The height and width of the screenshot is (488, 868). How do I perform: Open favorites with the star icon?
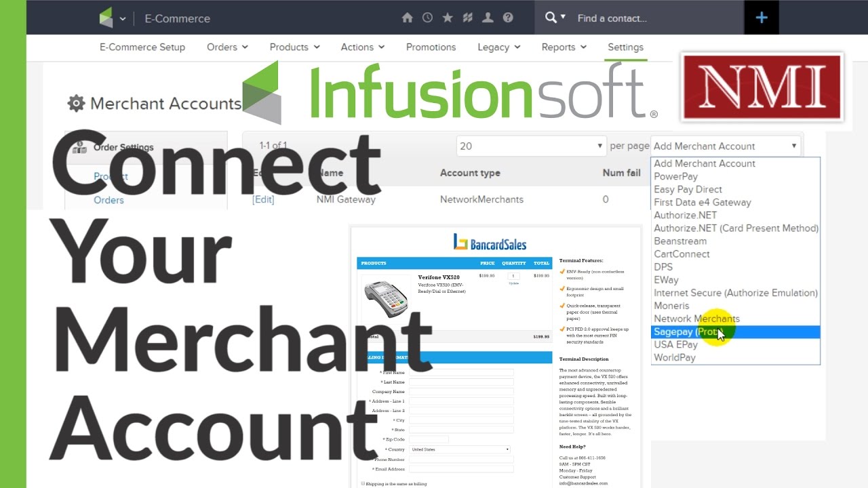click(448, 18)
